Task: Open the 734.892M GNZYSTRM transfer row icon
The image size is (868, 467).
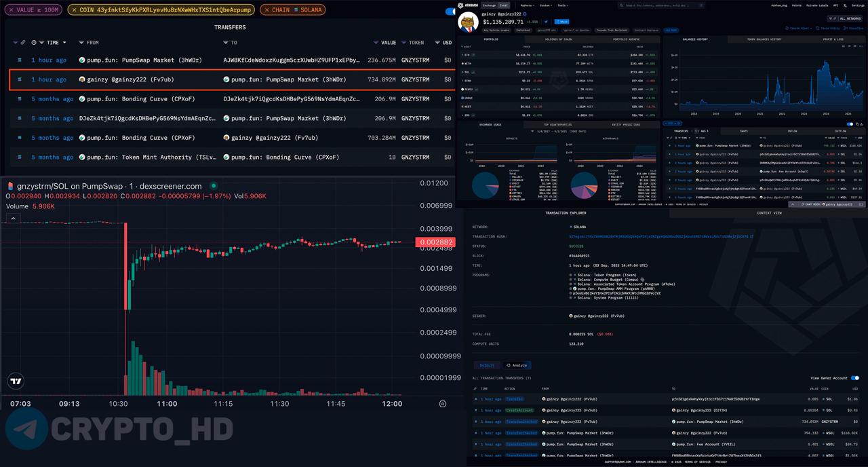Action: coord(20,79)
